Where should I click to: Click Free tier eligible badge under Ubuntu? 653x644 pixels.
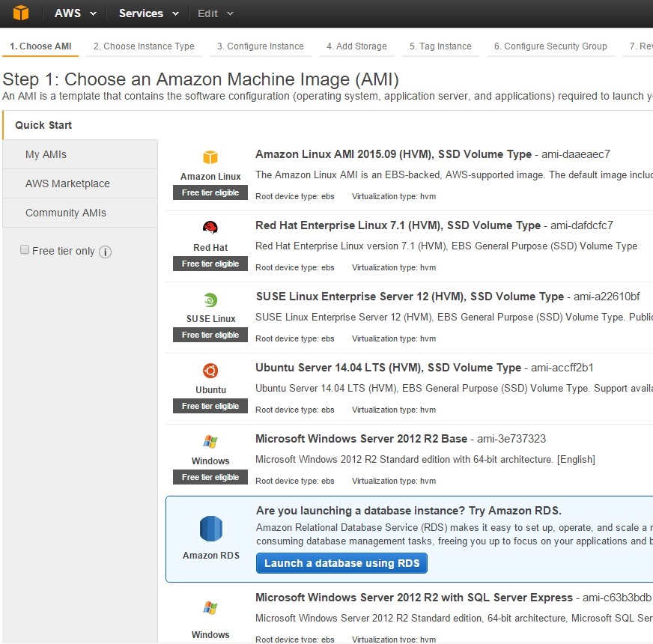coord(210,406)
